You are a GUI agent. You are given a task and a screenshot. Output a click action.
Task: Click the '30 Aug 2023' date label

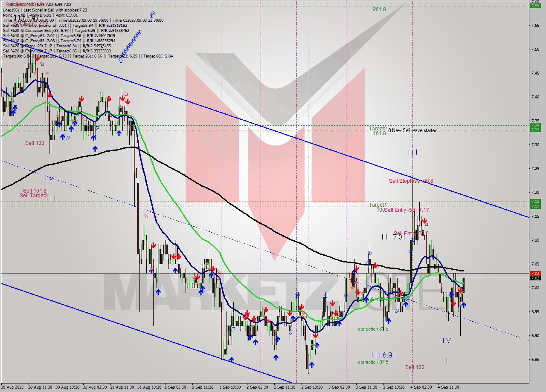point(12,387)
